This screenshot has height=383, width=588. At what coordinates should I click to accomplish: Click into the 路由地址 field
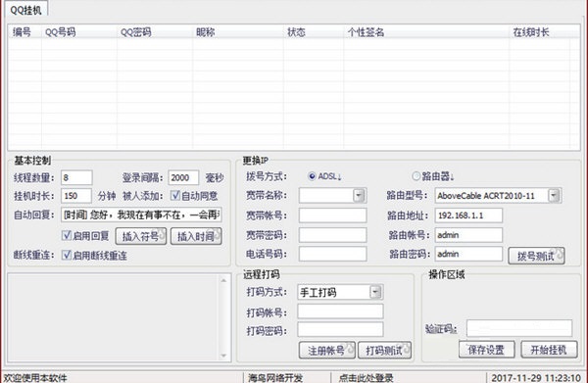click(x=468, y=215)
